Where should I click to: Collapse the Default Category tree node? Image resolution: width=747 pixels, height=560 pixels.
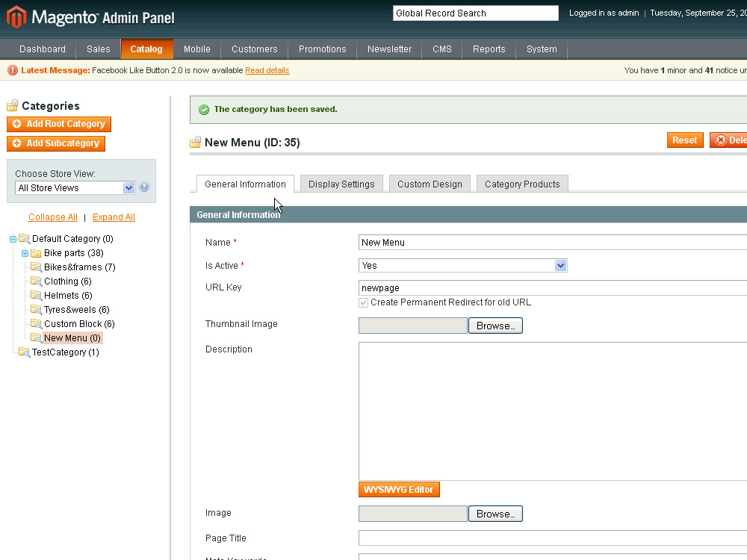click(13, 239)
